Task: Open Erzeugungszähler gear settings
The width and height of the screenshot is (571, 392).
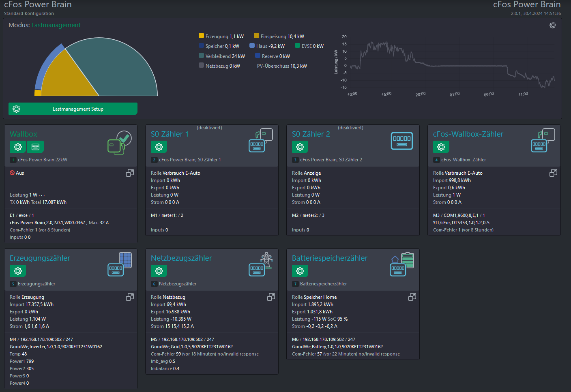Action: click(x=18, y=271)
